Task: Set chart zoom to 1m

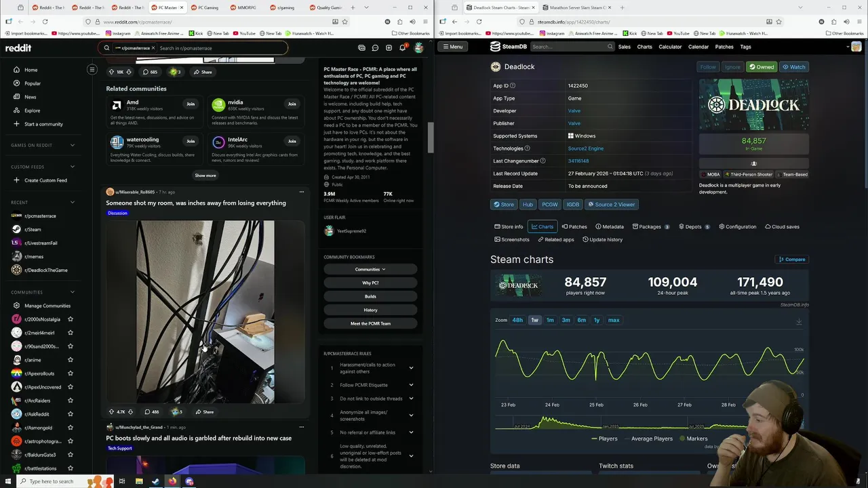Action: click(550, 320)
